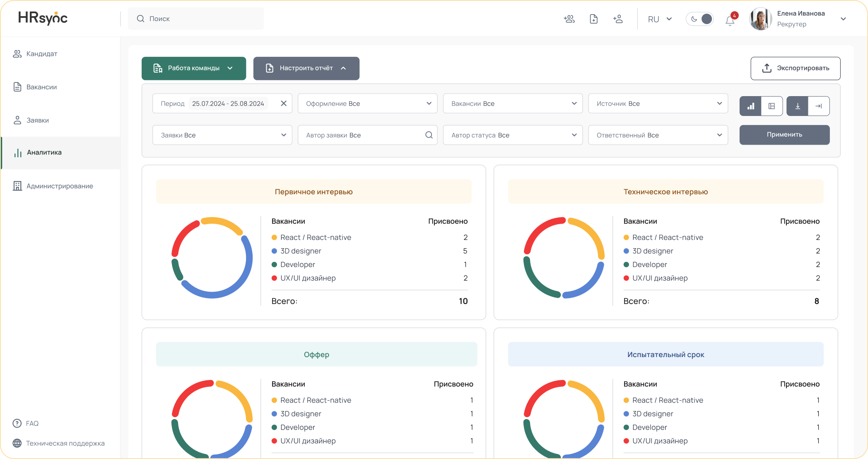Toggle dark mode switch
Image resolution: width=868 pixels, height=459 pixels.
[x=700, y=19]
